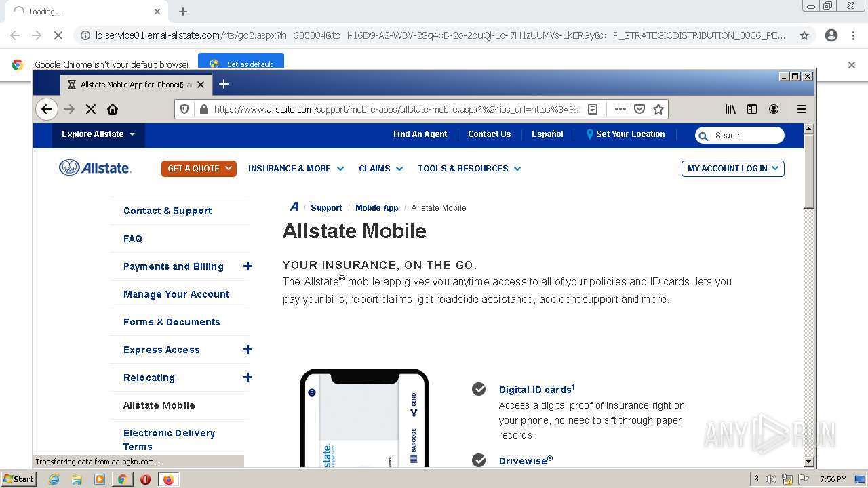The width and height of the screenshot is (868, 488).
Task: Open TOOLS & RESOURCES menu
Action: 469,168
